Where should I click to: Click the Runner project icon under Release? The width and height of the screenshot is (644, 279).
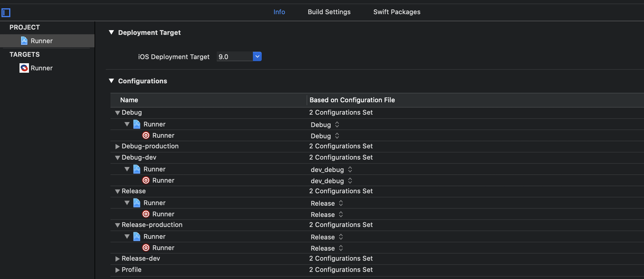(x=137, y=203)
